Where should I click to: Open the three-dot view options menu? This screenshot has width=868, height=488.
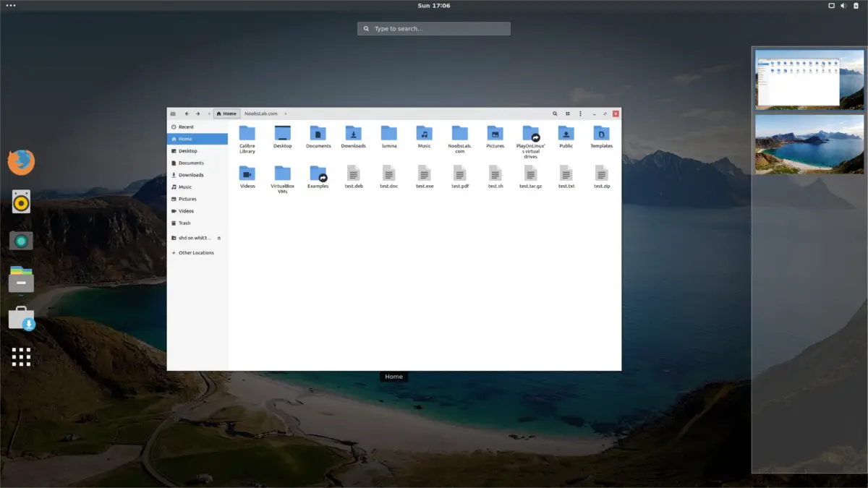click(580, 114)
